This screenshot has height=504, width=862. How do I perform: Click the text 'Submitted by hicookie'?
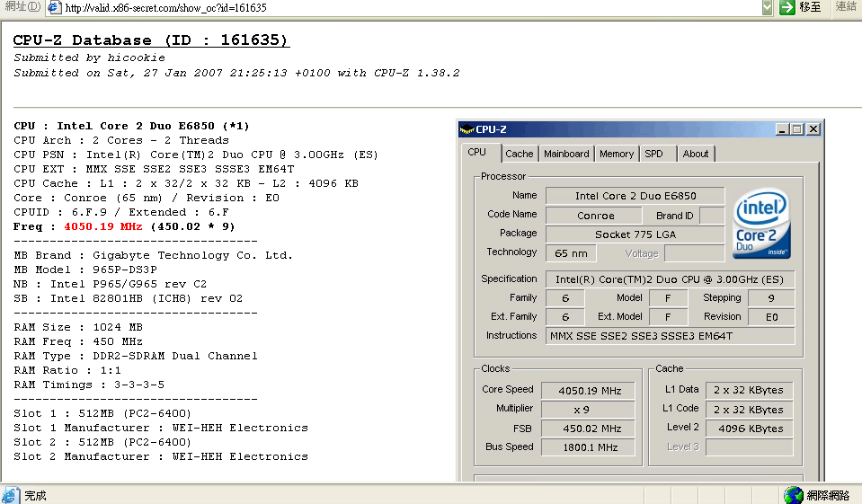pos(89,57)
